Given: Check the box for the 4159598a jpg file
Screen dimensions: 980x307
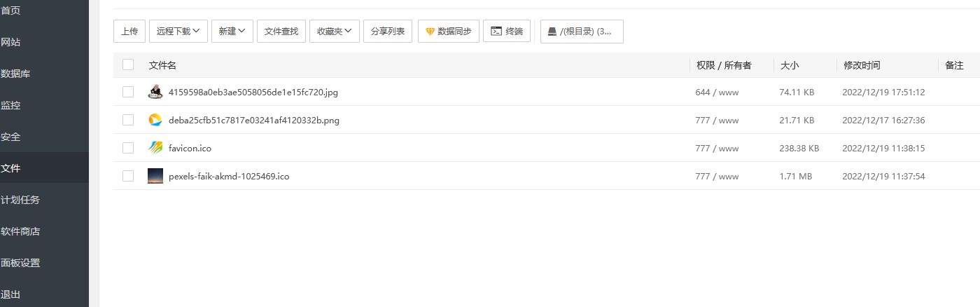Looking at the screenshot, I should coord(128,92).
